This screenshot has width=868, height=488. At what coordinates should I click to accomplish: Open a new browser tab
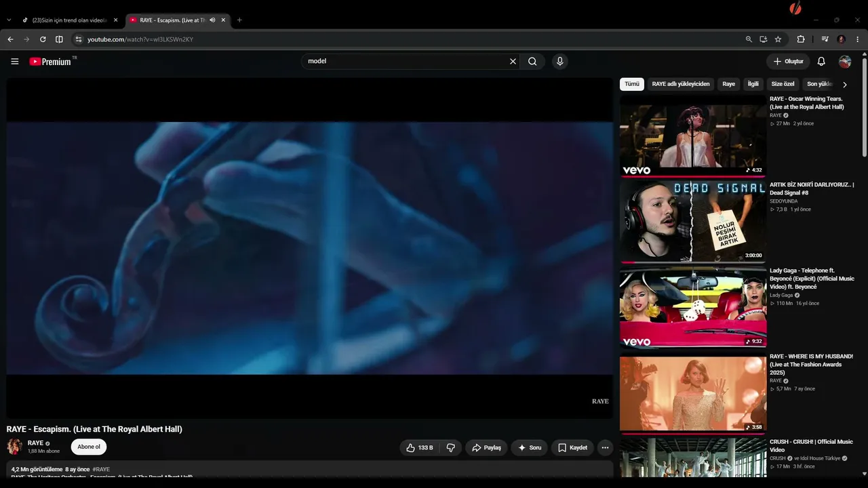(239, 20)
